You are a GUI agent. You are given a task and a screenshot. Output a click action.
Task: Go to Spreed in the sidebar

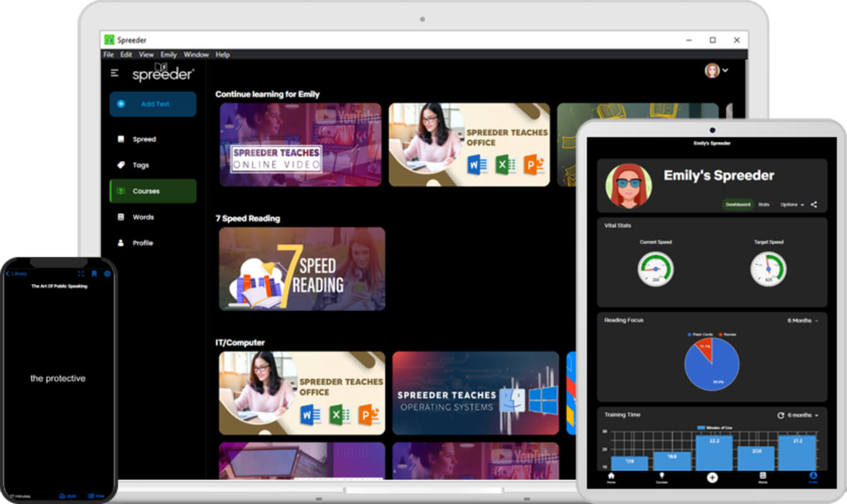pyautogui.click(x=153, y=139)
